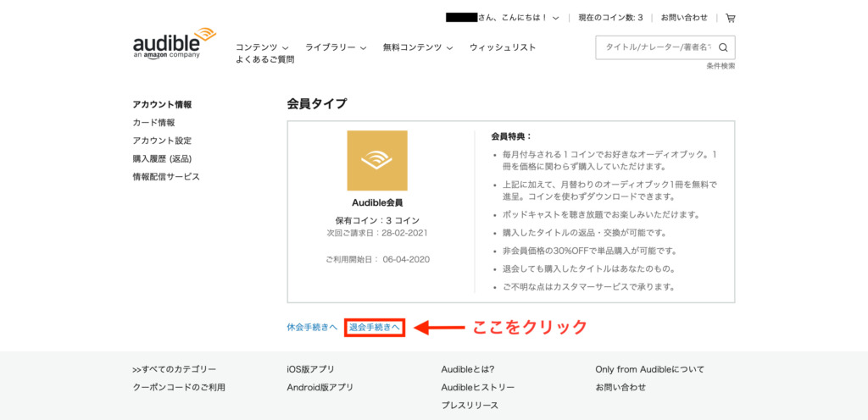Open iOS版アプリ footer link

[x=310, y=369]
